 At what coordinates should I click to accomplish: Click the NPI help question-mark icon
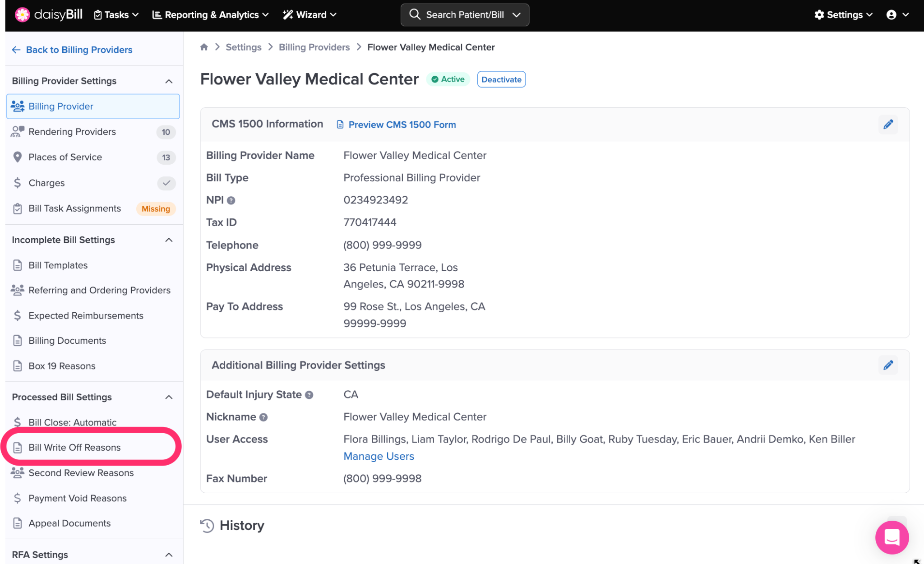(x=231, y=200)
